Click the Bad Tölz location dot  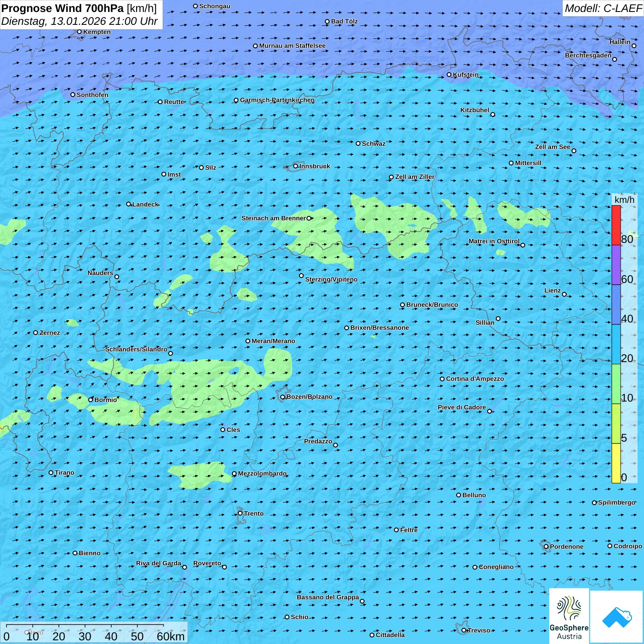(327, 21)
